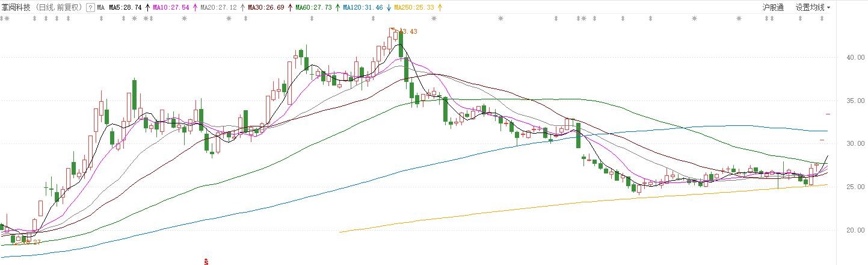The height and width of the screenshot is (265, 868).
Task: Click the orange up arrow beside MA250
Action: point(439,8)
